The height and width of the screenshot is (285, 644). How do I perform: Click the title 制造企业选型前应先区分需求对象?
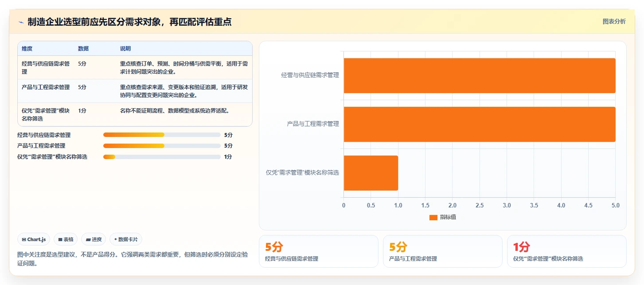click(130, 22)
